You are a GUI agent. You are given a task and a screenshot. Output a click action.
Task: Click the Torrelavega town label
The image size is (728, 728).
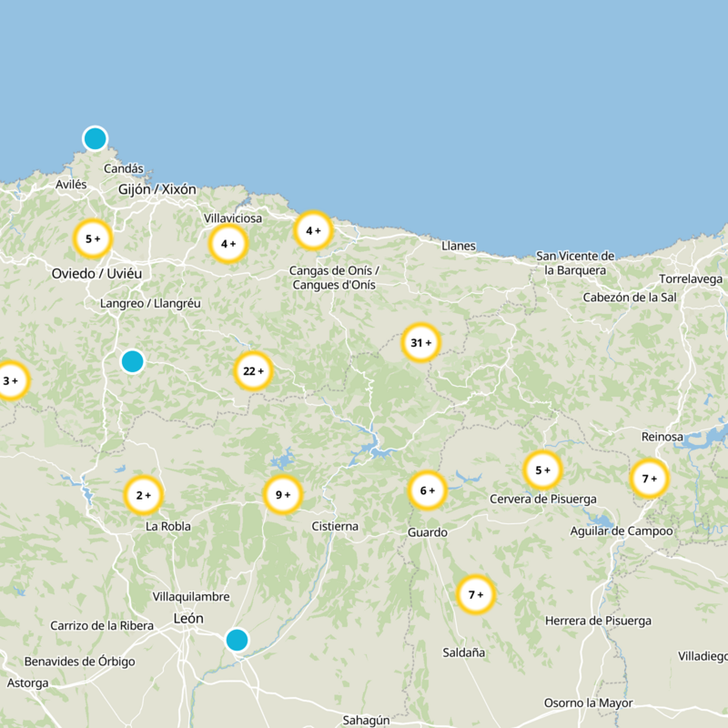click(x=690, y=278)
